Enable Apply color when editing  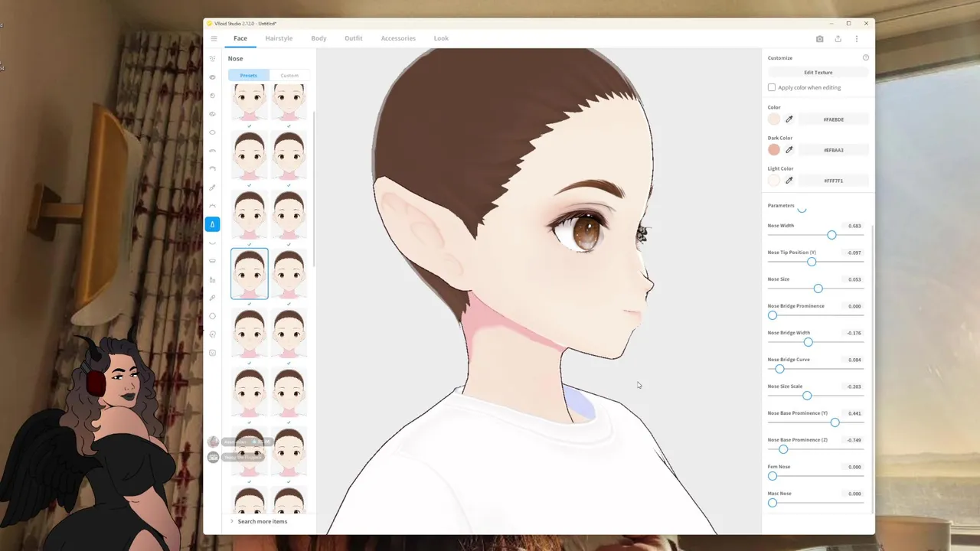point(772,87)
